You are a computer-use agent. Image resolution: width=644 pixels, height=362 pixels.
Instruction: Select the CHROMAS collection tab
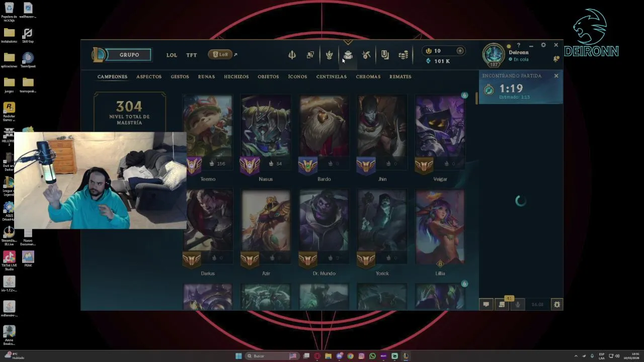pos(368,76)
